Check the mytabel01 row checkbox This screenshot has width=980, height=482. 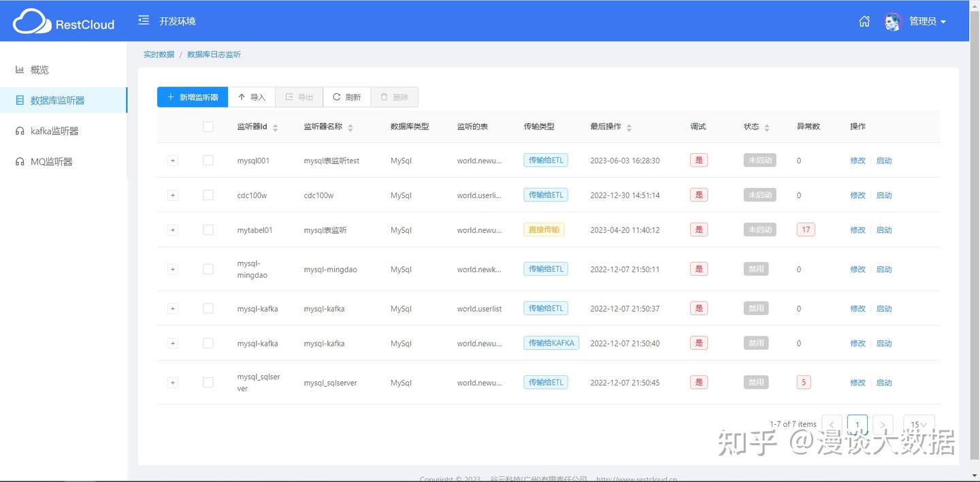(x=208, y=230)
